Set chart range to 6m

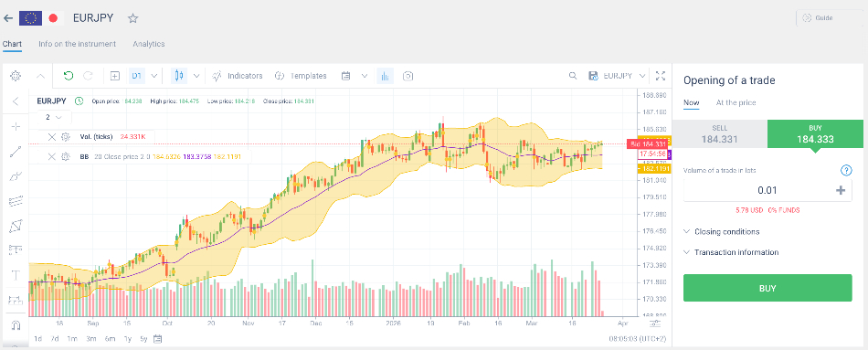110,338
